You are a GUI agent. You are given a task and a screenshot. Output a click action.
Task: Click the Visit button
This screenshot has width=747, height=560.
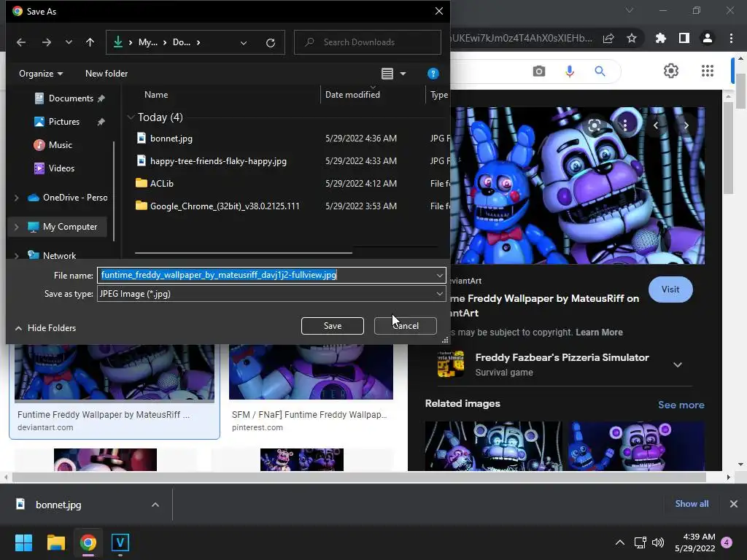(x=670, y=289)
